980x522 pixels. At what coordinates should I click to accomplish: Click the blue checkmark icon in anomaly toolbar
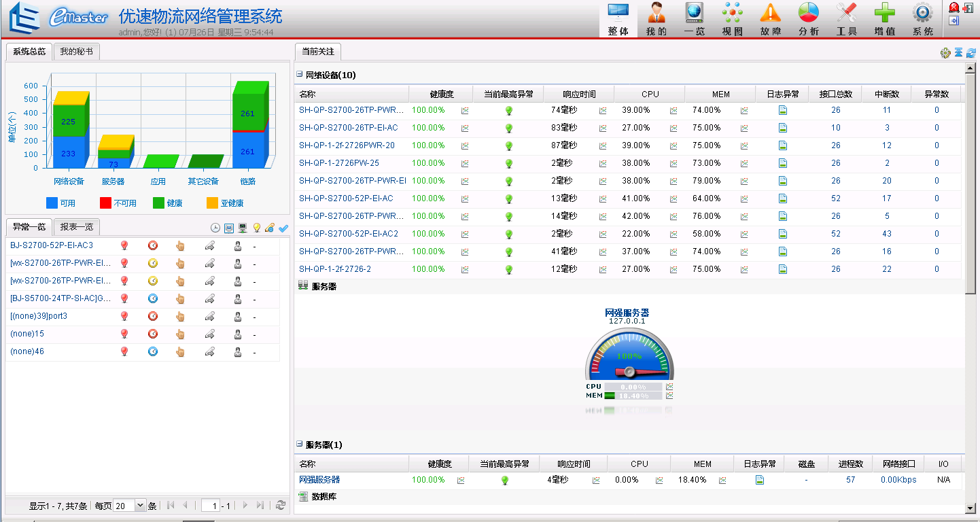[283, 228]
